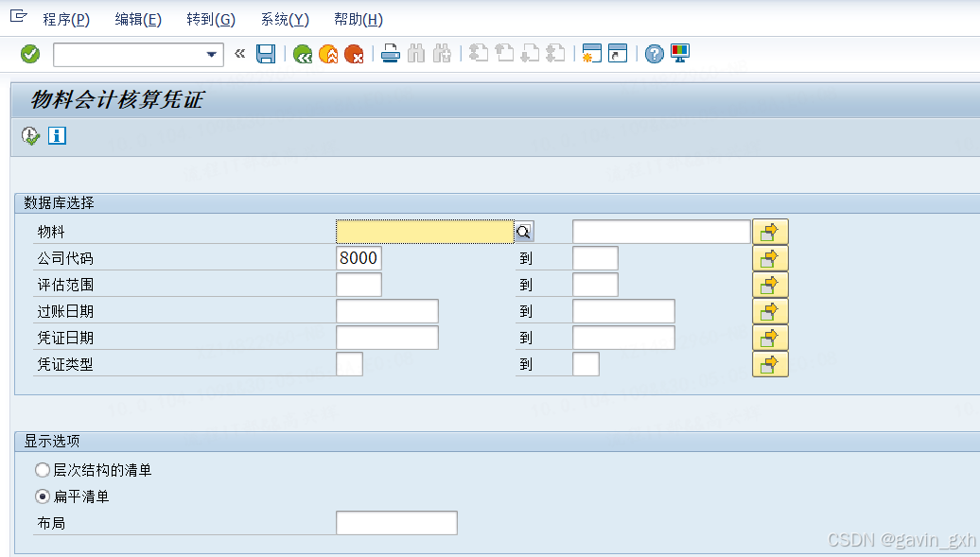Click the 布局 layout input field
The height and width of the screenshot is (557, 980).
coord(397,523)
